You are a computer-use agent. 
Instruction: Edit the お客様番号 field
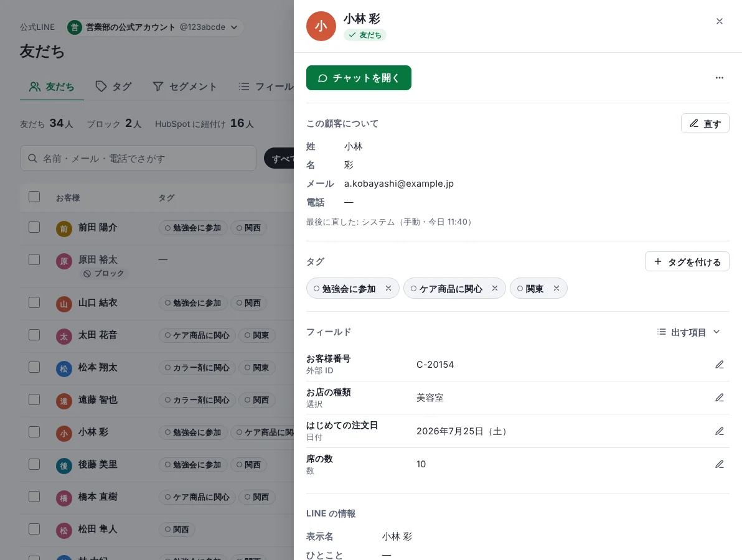click(720, 364)
